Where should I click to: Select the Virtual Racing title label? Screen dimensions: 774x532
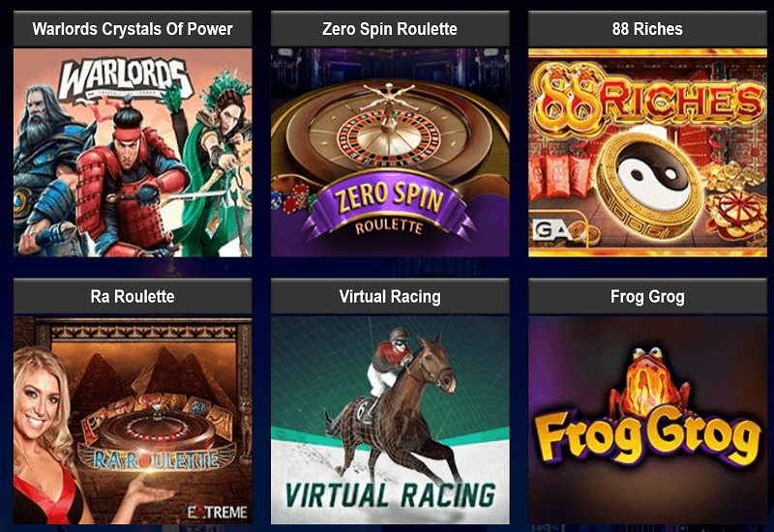[x=390, y=297]
